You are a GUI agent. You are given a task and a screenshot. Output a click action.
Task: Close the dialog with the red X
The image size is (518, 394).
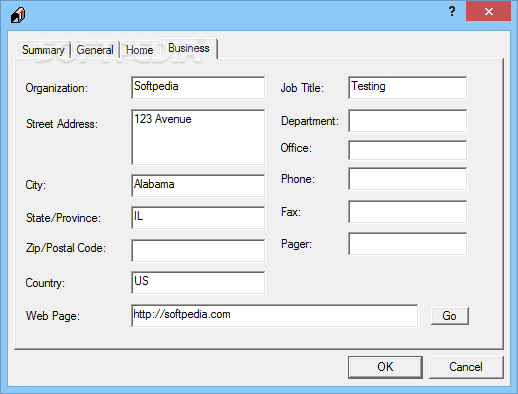click(488, 11)
